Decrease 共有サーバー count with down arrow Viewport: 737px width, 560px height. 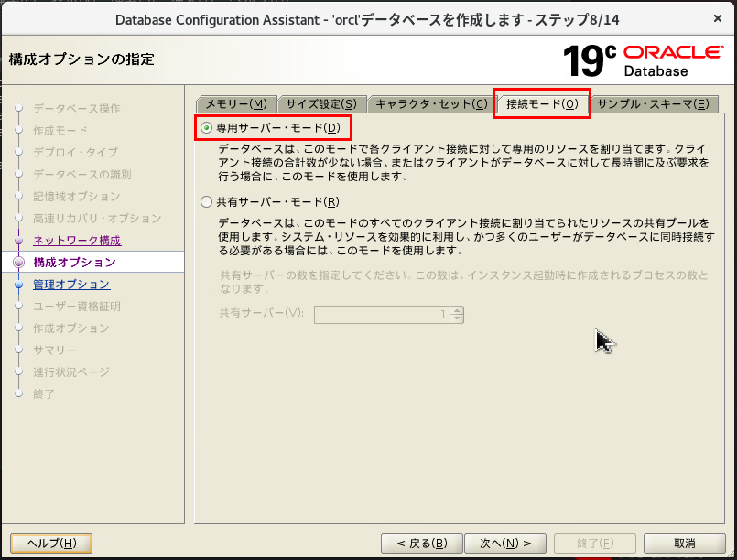pos(457,319)
